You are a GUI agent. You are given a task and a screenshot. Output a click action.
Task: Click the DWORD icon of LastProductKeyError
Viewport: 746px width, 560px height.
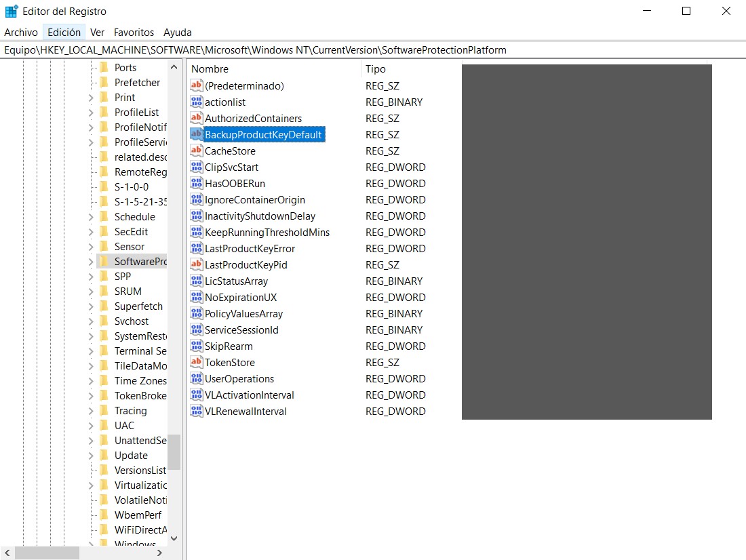(197, 248)
